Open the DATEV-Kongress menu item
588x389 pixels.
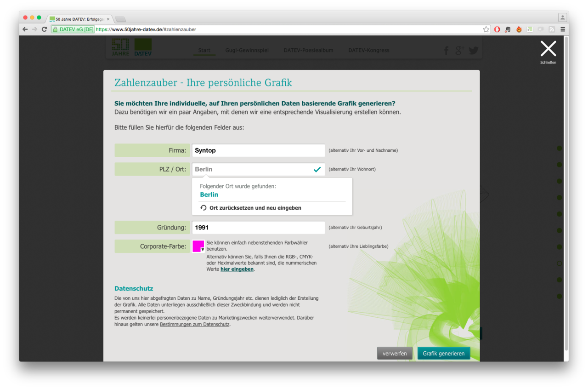click(x=369, y=50)
